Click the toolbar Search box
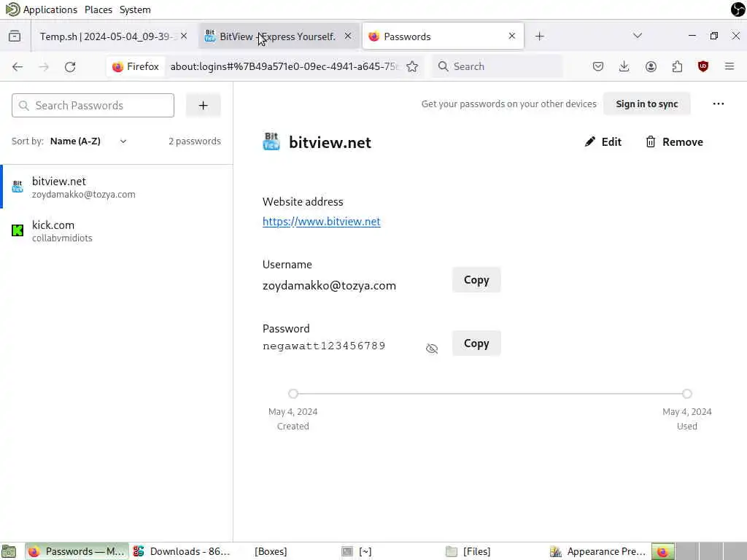The height and width of the screenshot is (560, 747). 498,66
